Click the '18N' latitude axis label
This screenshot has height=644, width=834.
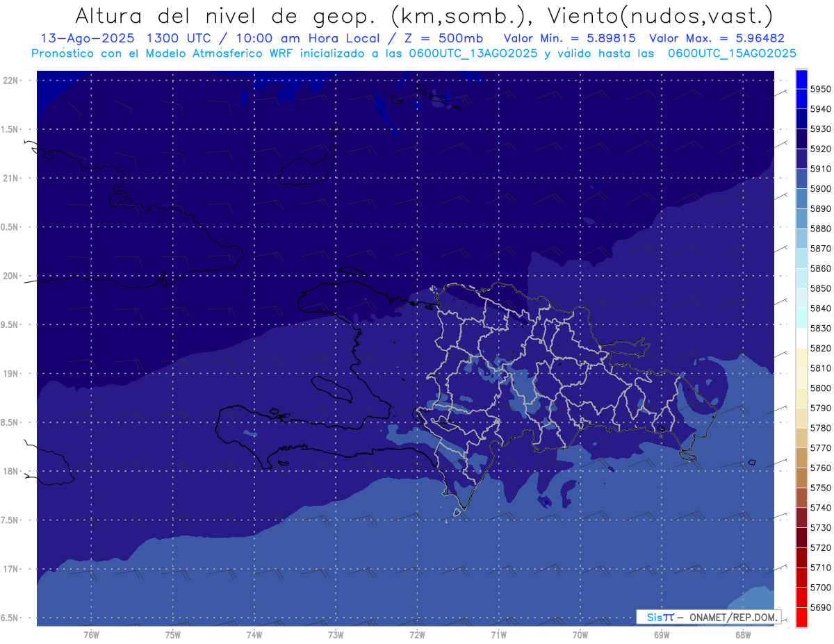click(11, 472)
